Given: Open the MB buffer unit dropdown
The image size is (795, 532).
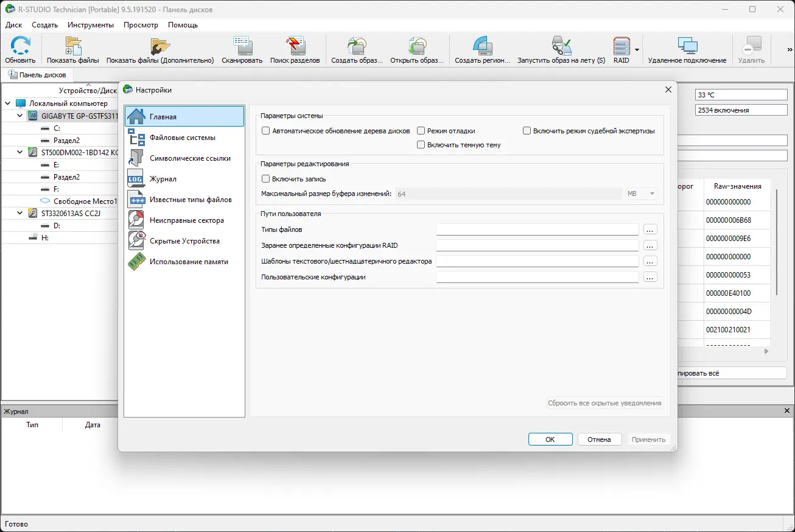Looking at the screenshot, I should click(642, 194).
